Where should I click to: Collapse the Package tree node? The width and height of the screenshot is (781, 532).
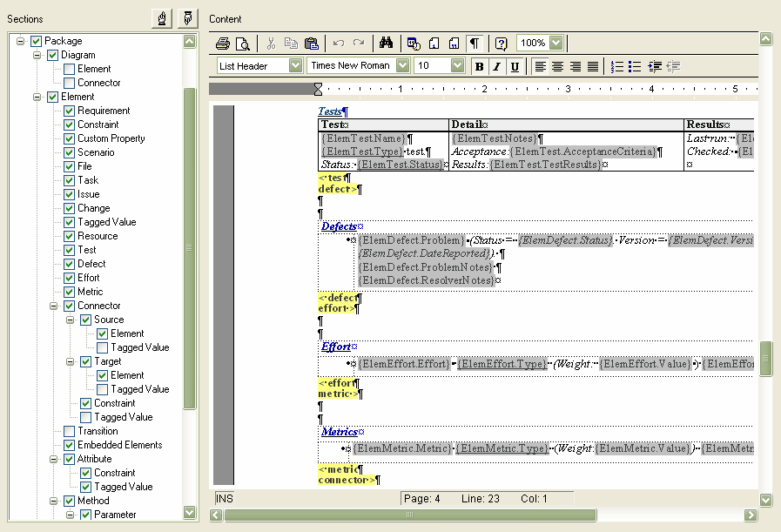pos(21,41)
